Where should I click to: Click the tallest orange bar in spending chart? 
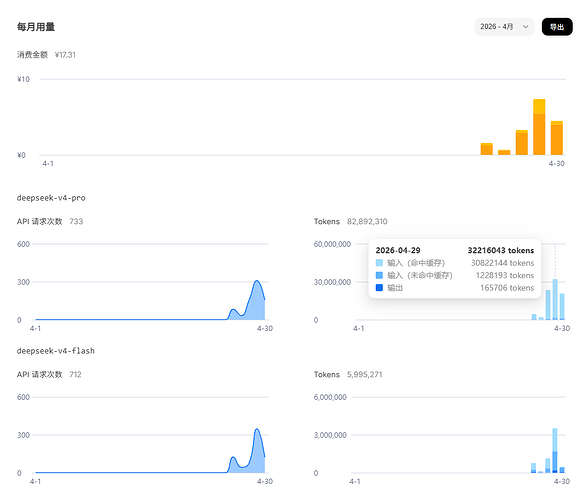539,127
